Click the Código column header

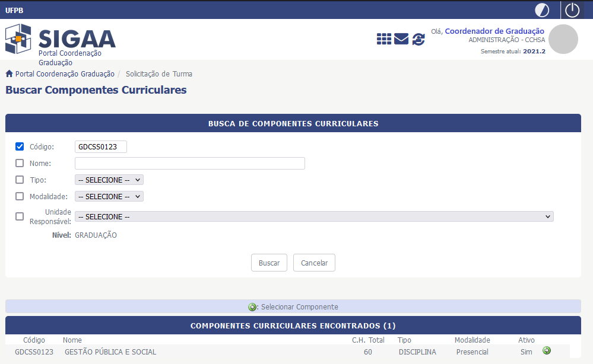34,340
